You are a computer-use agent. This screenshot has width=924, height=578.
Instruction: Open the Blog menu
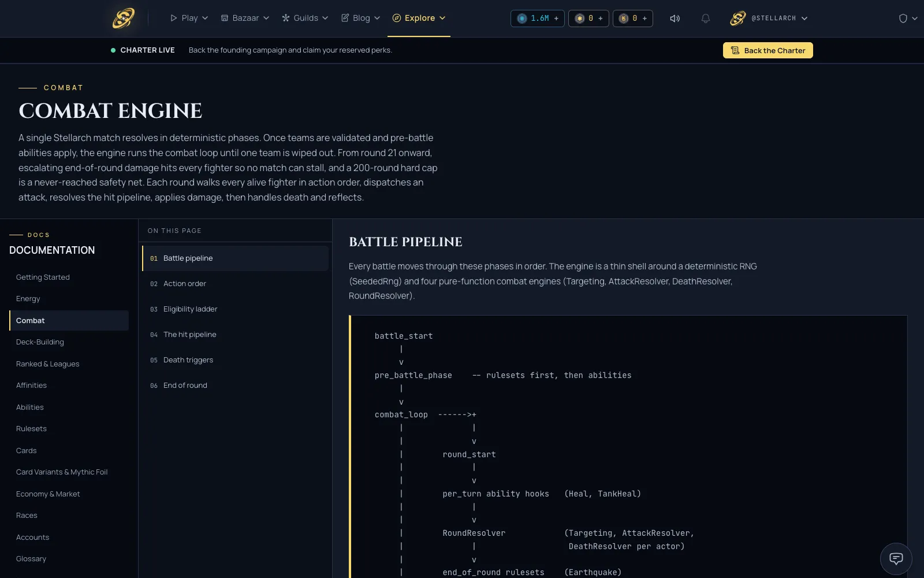coord(360,18)
